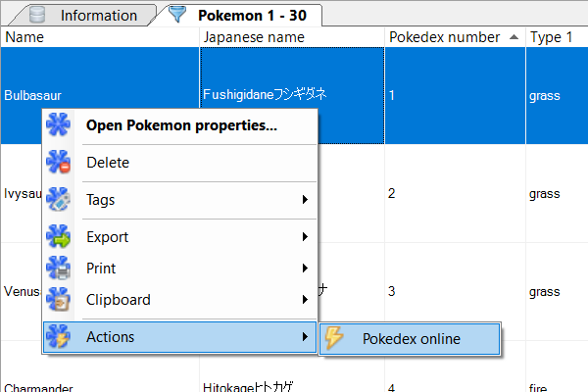The width and height of the screenshot is (588, 392).
Task: Click the Print icon in context menu
Action: click(x=59, y=269)
